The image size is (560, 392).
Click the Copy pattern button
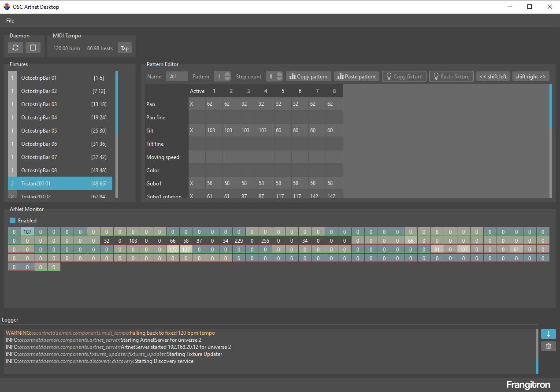click(x=308, y=77)
